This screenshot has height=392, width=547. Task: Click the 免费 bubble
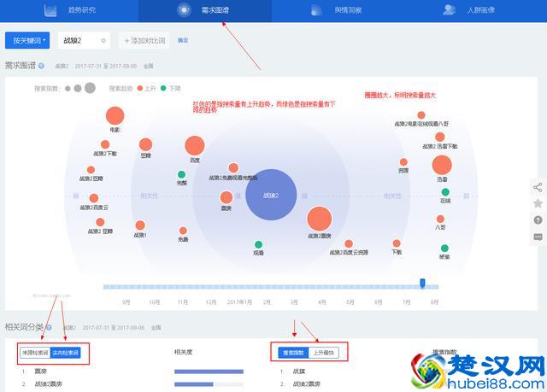183,231
